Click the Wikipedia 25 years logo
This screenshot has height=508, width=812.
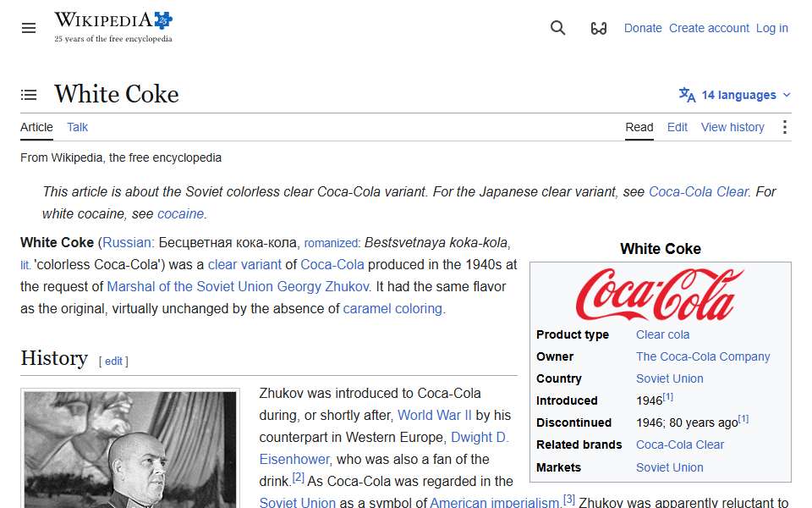[113, 27]
